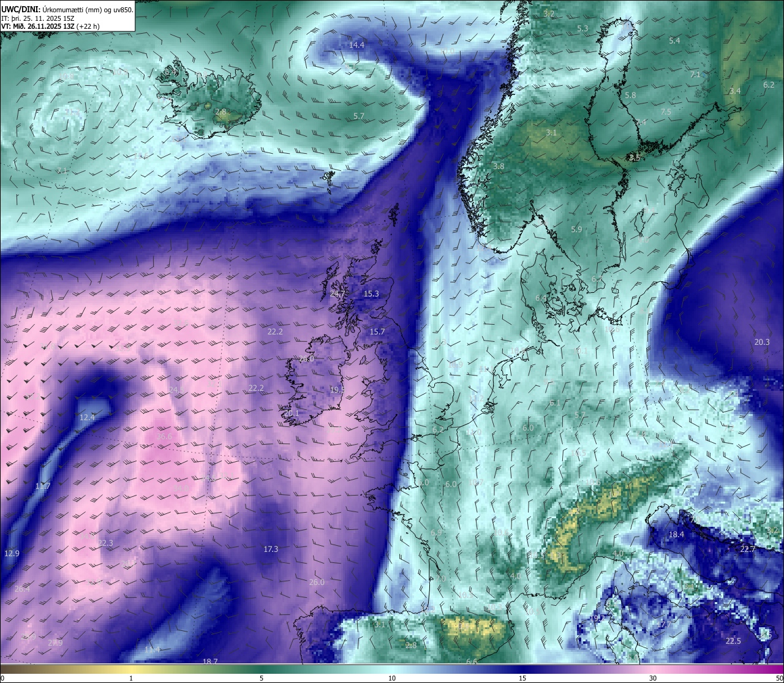Click the 3.4 value label
Image resolution: width=784 pixels, height=683 pixels.
click(x=735, y=91)
